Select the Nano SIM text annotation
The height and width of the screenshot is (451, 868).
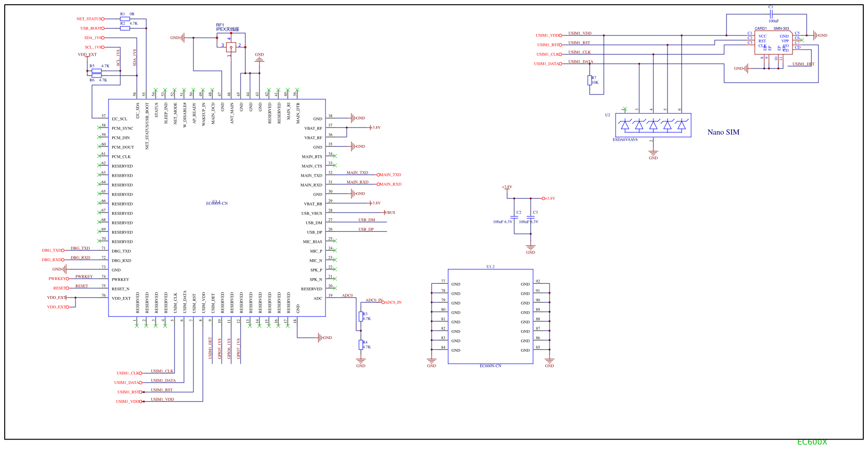tap(723, 132)
